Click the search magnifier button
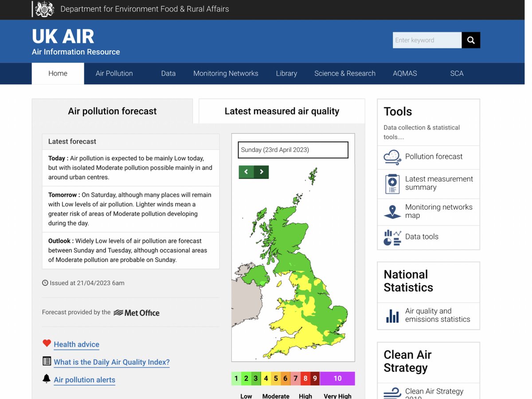Viewport: 532px width, 399px height. (471, 40)
